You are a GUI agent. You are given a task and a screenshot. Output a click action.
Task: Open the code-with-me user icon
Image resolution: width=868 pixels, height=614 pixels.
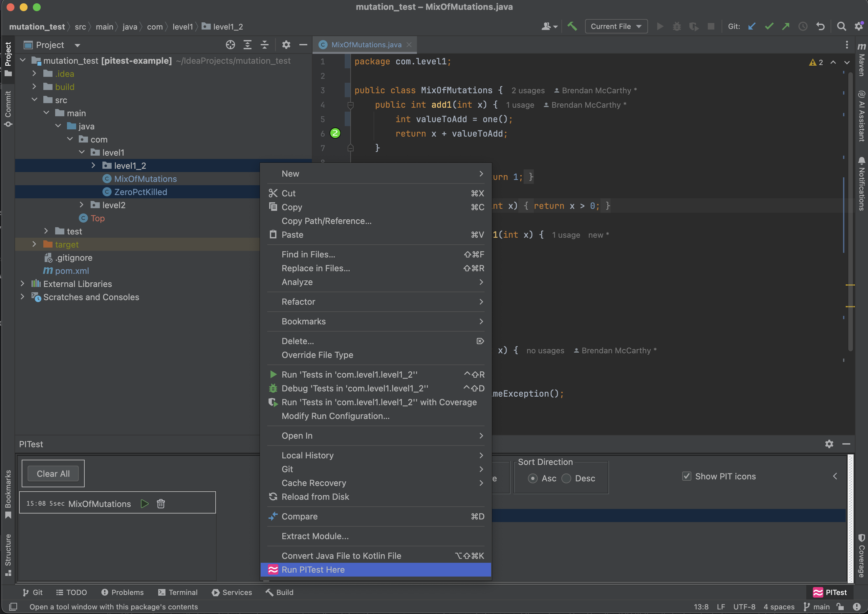pos(550,27)
